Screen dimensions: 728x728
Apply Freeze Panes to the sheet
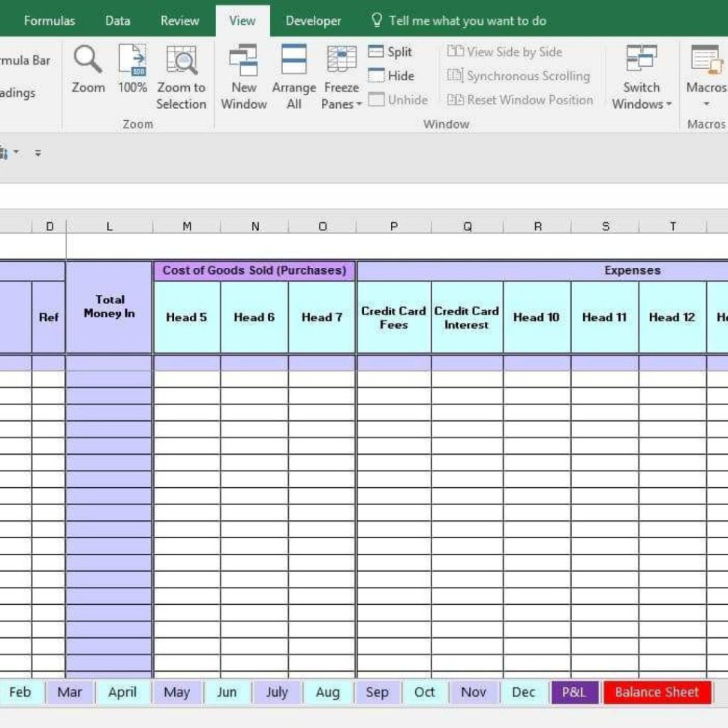pos(341,71)
